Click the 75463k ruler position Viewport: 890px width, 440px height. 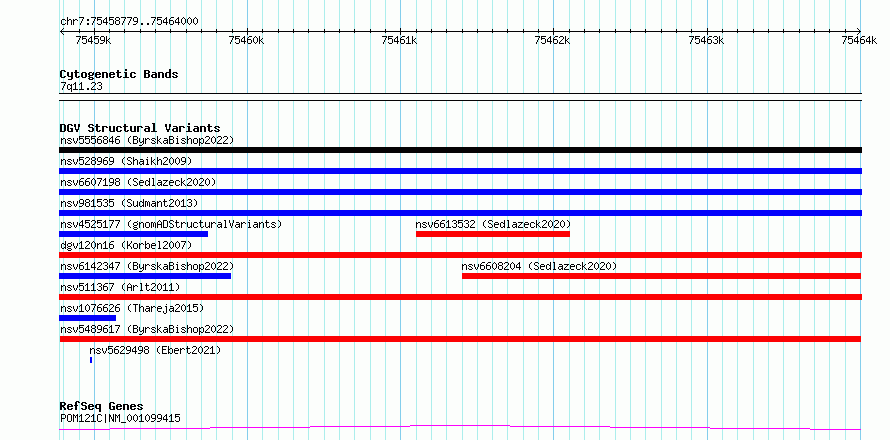click(706, 40)
